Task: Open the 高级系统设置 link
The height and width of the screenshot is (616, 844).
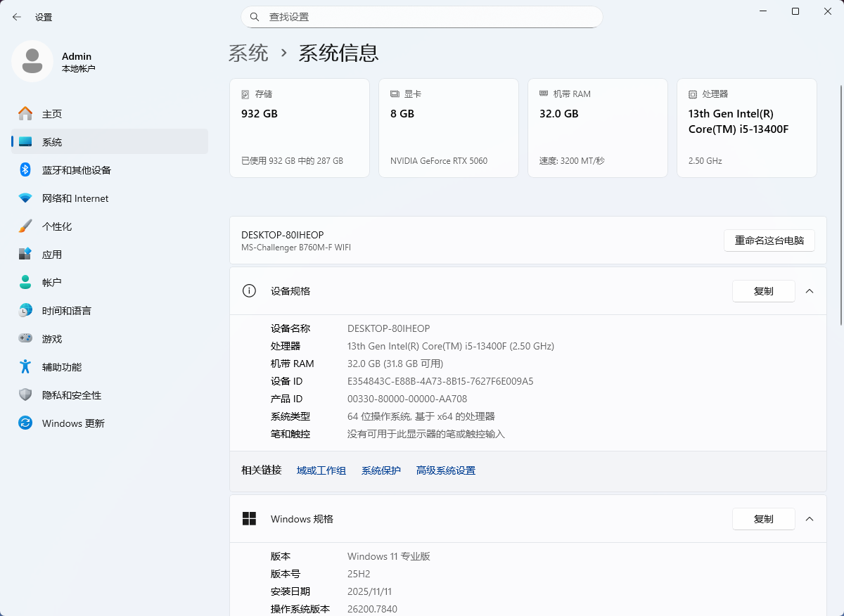Action: click(445, 470)
